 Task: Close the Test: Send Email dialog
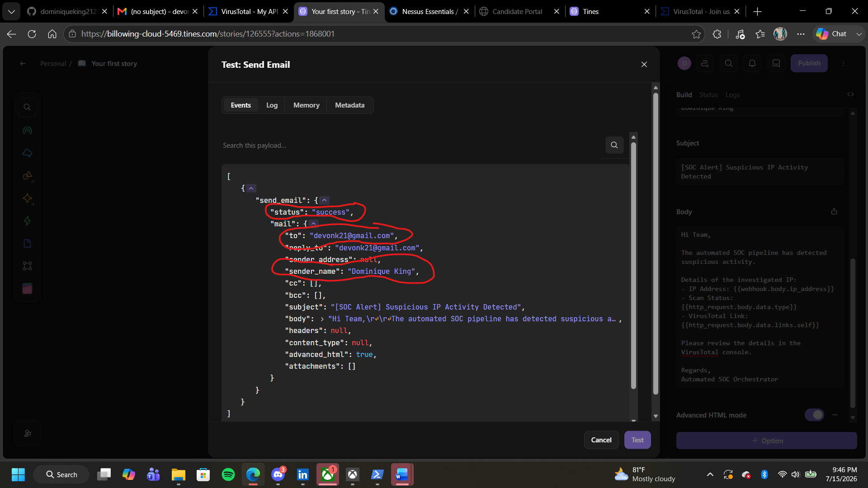[x=644, y=65]
